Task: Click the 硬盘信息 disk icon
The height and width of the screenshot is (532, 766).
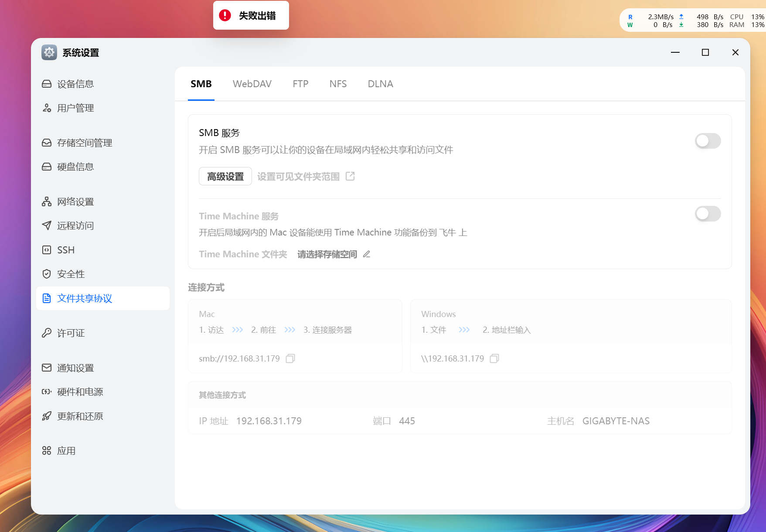Action: (47, 167)
